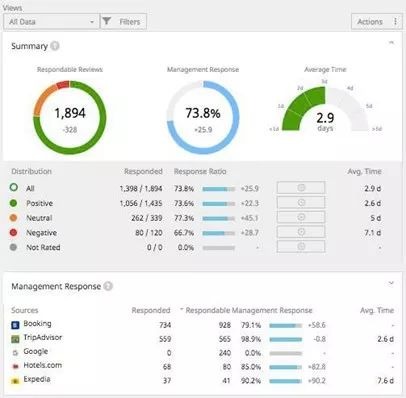This screenshot has width=406, height=398.
Task: Click the 79.1% Booking percentage
Action: pos(251,325)
